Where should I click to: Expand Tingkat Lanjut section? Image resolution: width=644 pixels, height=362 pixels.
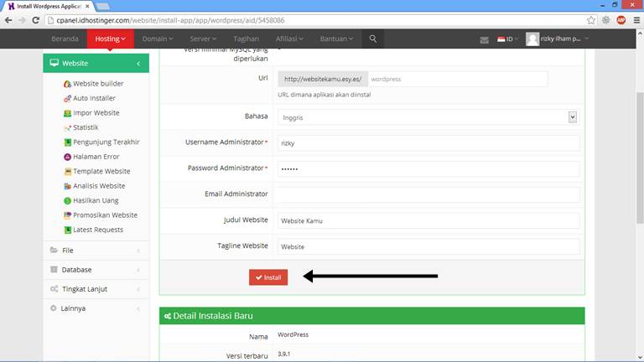pos(96,289)
